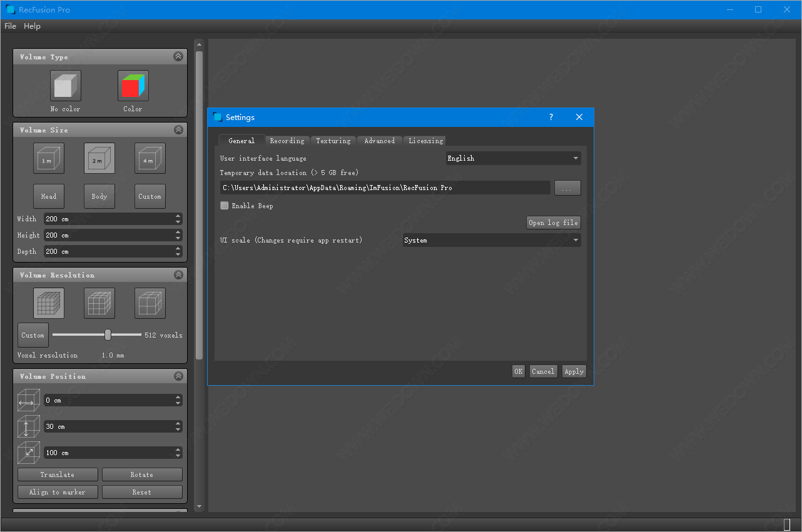This screenshot has height=532, width=802.
Task: Pick the finest grid resolution cube
Action: 49,303
